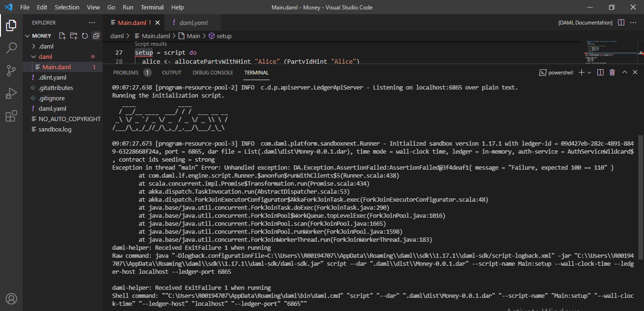Open the Source Control view
This screenshot has height=311, width=644.
click(11, 71)
